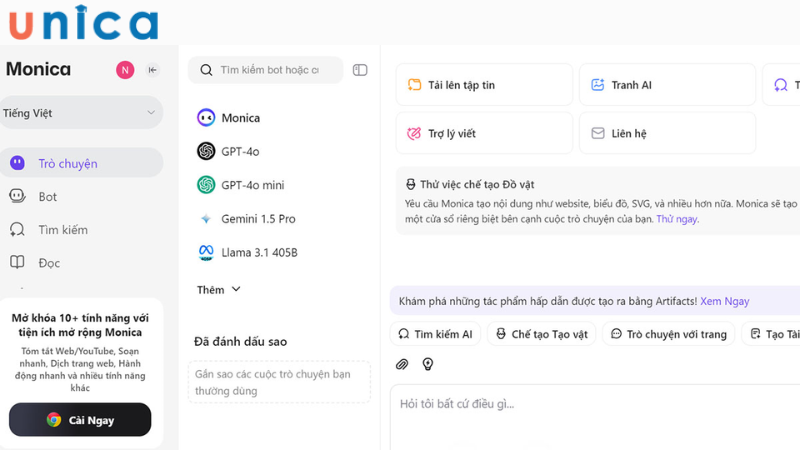Screen dimensions: 800x450
Task: Open the Xem Ngay Artifacts link
Action: point(724,301)
